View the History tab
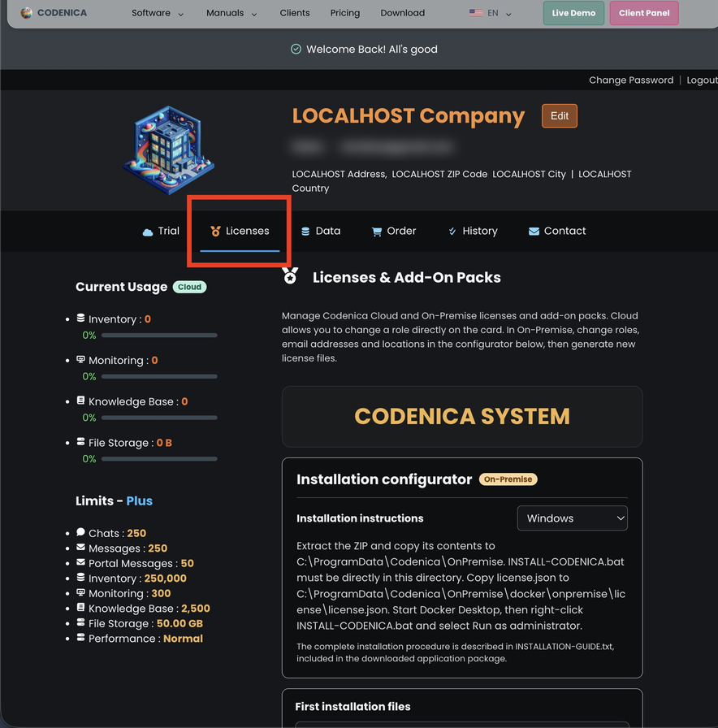This screenshot has height=728, width=718. 473,231
